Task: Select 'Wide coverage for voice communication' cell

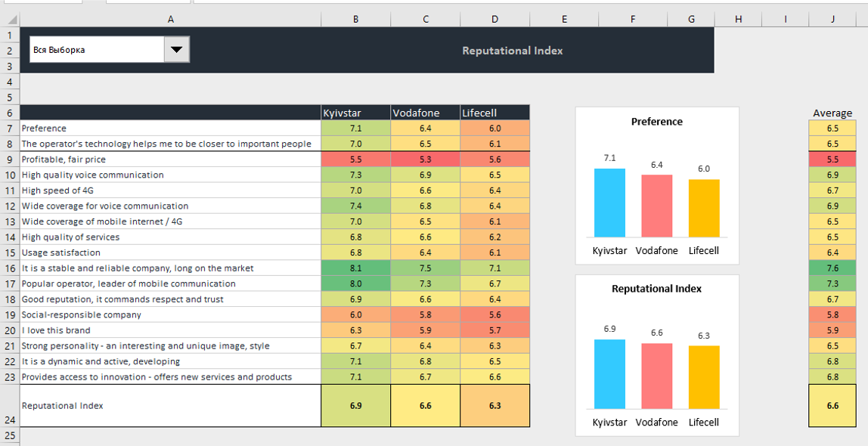Action: [171, 206]
